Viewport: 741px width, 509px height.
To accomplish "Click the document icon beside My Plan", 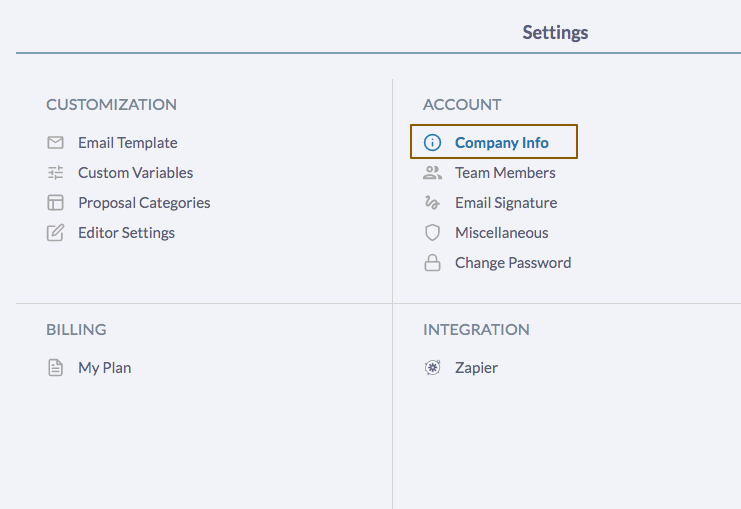I will pos(55,368).
